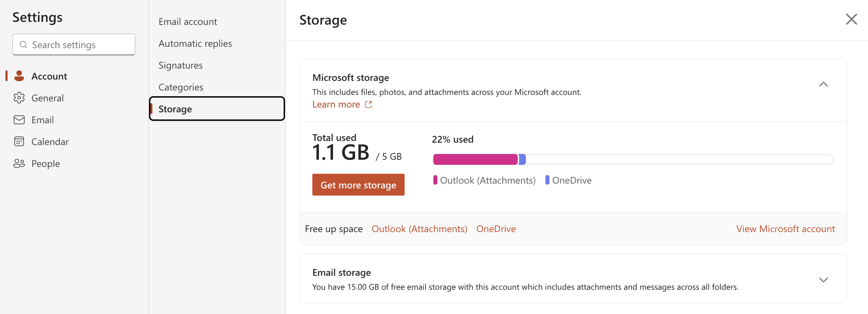This screenshot has height=314, width=868.
Task: Open View Microsoft account link
Action: (x=786, y=229)
